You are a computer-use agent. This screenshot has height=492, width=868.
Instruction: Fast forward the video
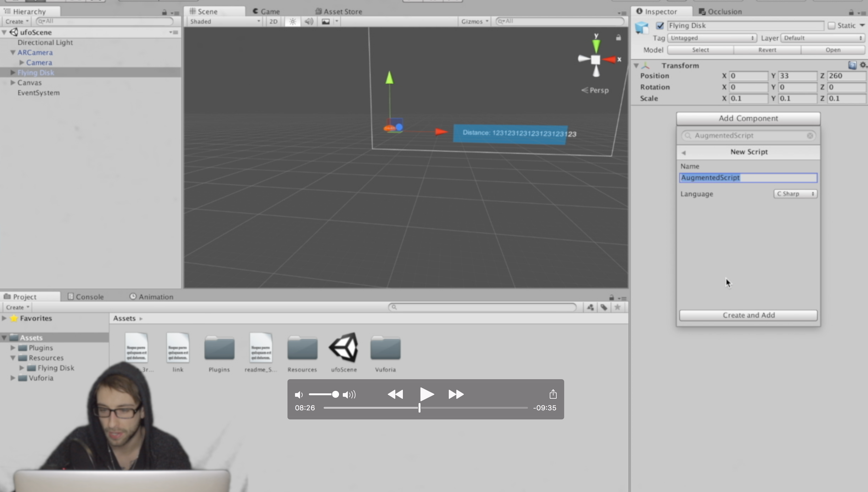[456, 394]
